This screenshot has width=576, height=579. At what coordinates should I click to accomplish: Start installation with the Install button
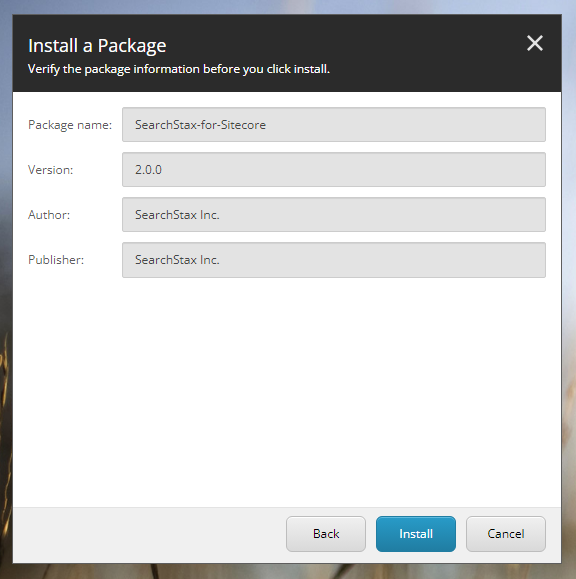pyautogui.click(x=416, y=534)
